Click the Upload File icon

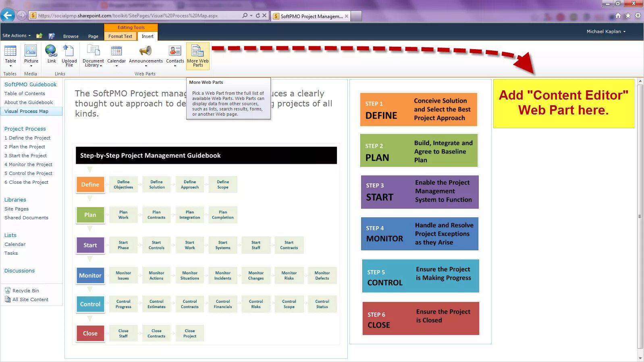[x=69, y=51]
